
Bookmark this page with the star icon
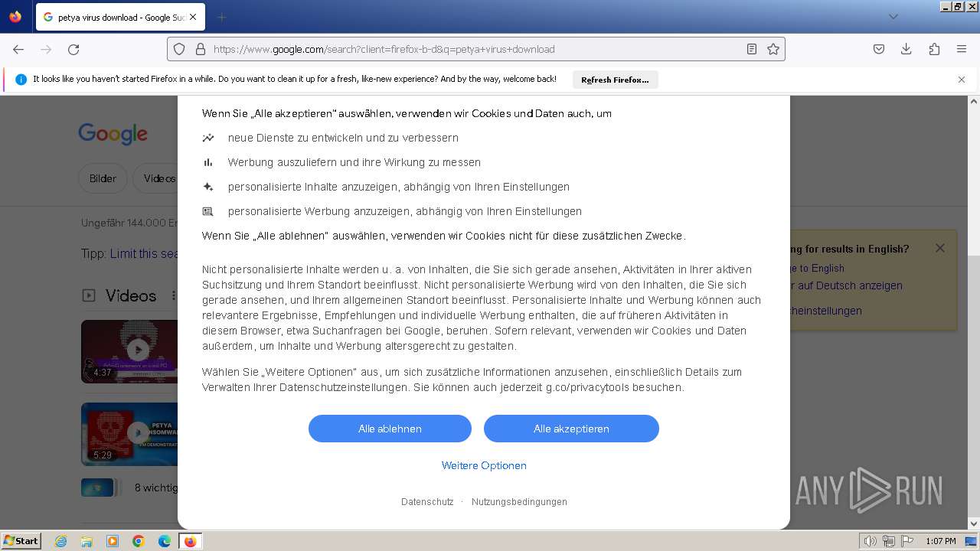[773, 49]
